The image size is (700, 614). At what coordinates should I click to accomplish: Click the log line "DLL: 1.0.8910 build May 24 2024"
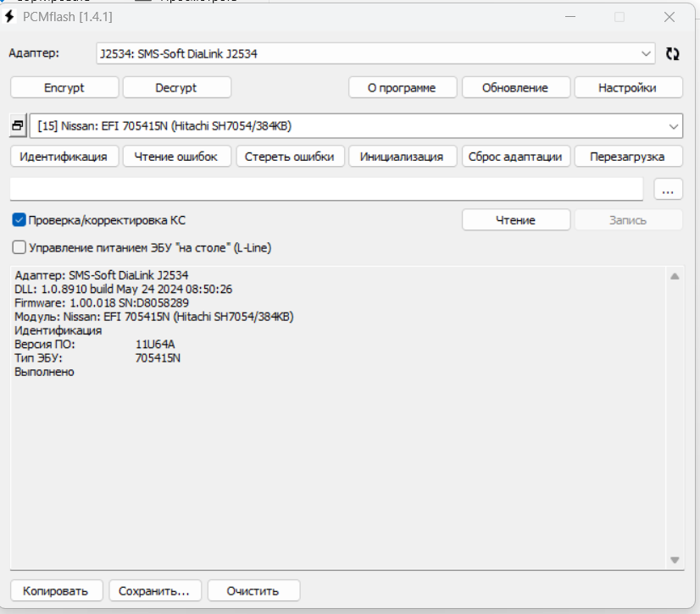pyautogui.click(x=123, y=289)
